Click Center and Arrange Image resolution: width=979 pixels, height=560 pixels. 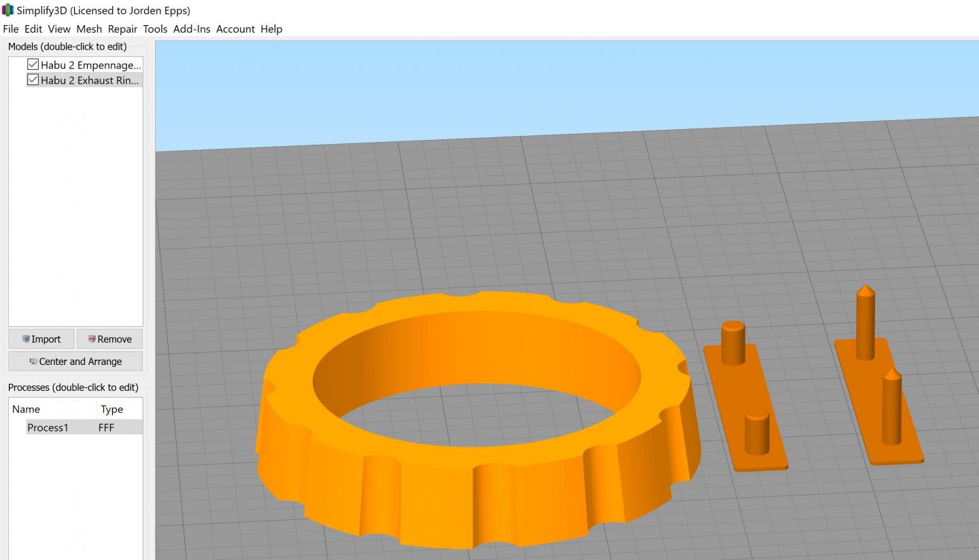pos(75,362)
